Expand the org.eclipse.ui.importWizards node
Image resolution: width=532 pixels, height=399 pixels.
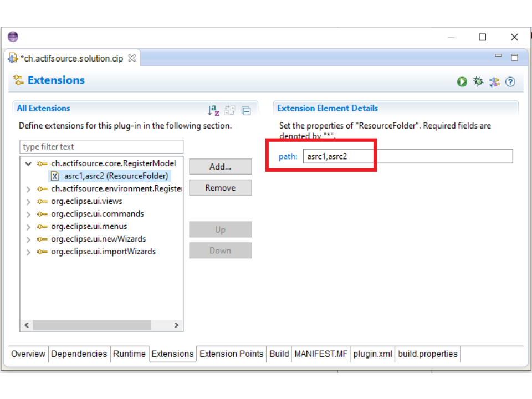tap(28, 252)
